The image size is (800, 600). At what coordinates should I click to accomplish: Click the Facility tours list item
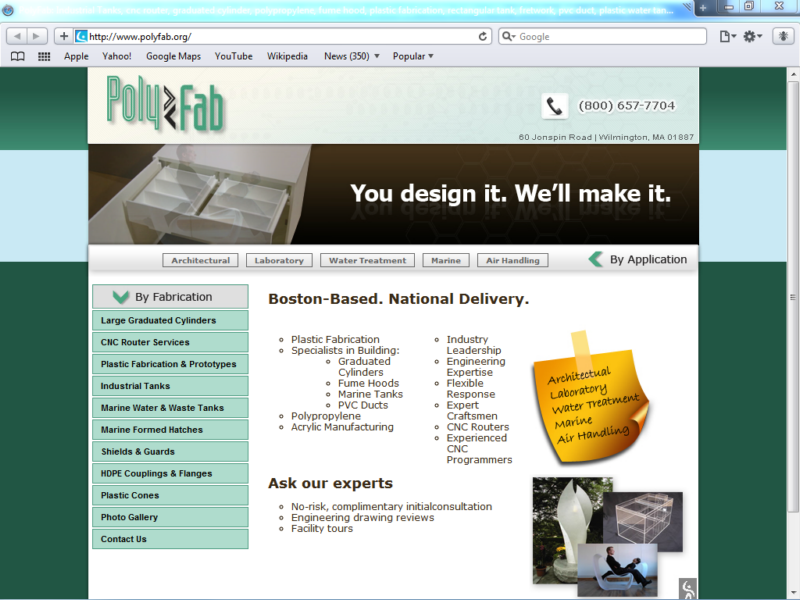[x=322, y=529]
